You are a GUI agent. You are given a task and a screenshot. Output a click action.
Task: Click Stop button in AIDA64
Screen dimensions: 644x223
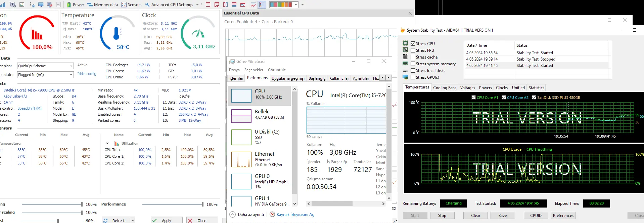pos(442,215)
